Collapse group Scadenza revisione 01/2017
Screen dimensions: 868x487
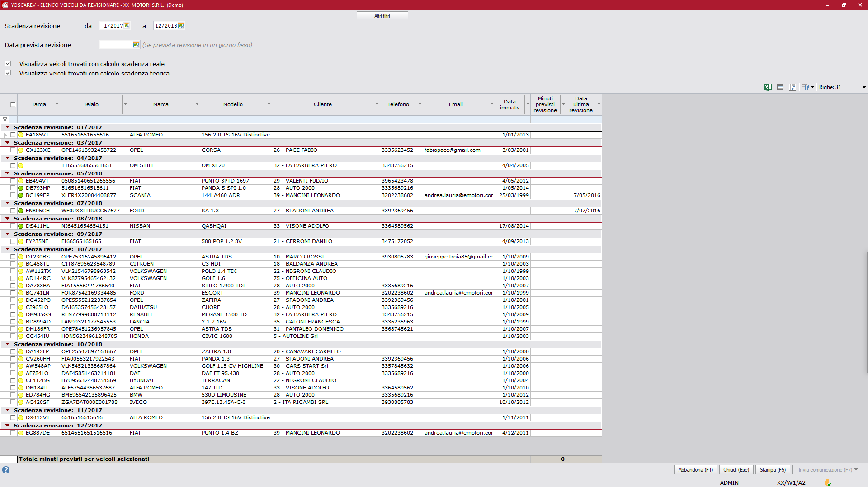pos(7,127)
